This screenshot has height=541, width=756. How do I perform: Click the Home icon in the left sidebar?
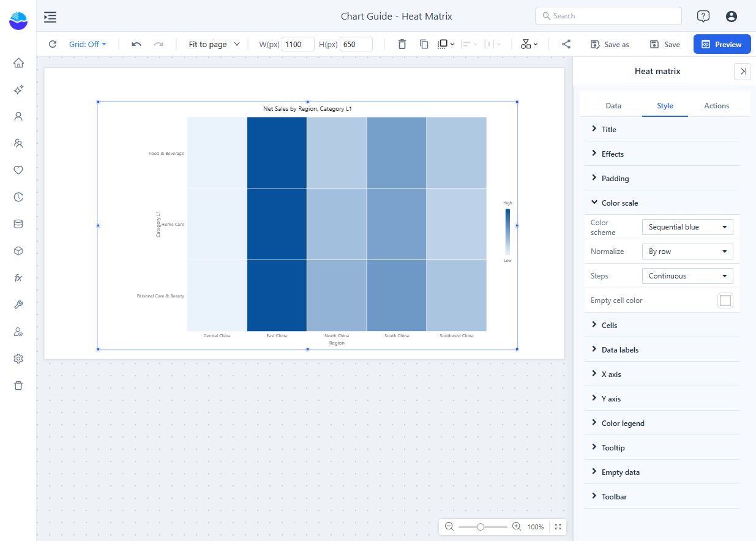[x=18, y=63]
